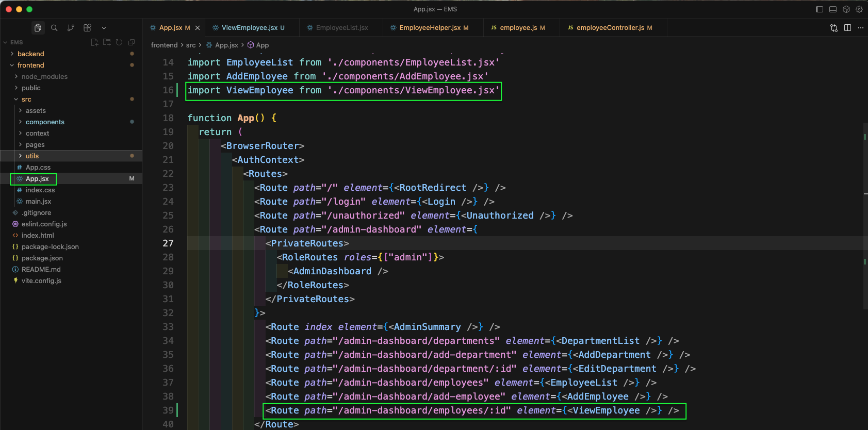This screenshot has width=868, height=430.
Task: Expand the pages folder
Action: pyautogui.click(x=71, y=144)
